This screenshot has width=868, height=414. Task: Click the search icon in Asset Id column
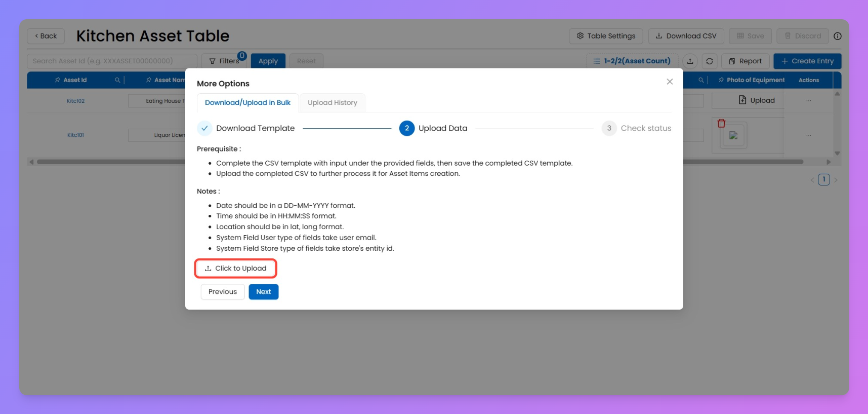[117, 80]
